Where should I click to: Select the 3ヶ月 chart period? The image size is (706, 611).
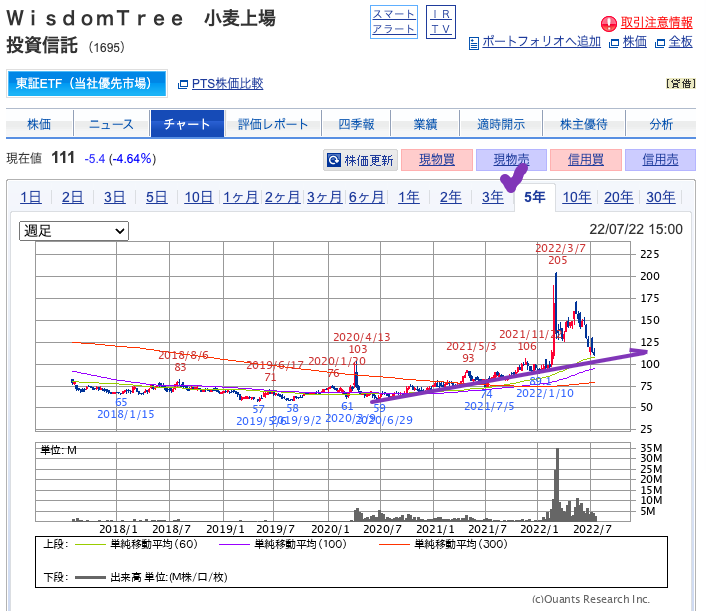324,197
